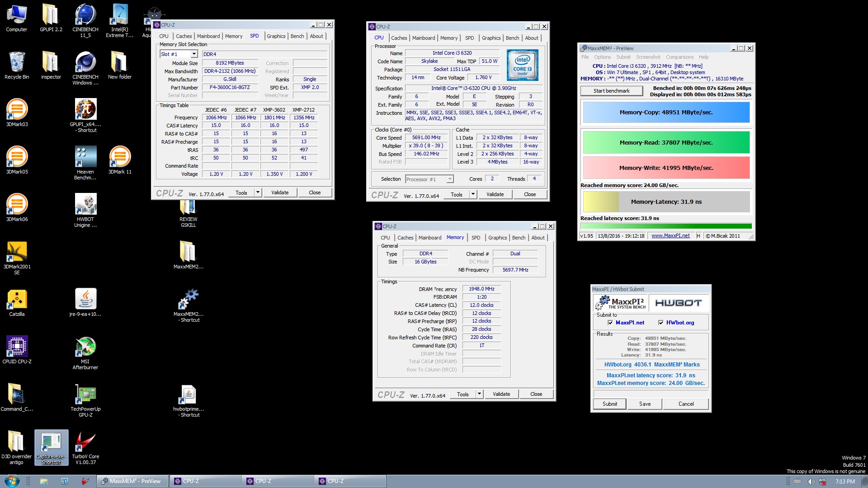Image resolution: width=868 pixels, height=488 pixels.
Task: Open the Screenshot menu in MaxxMEM
Action: click(x=648, y=57)
